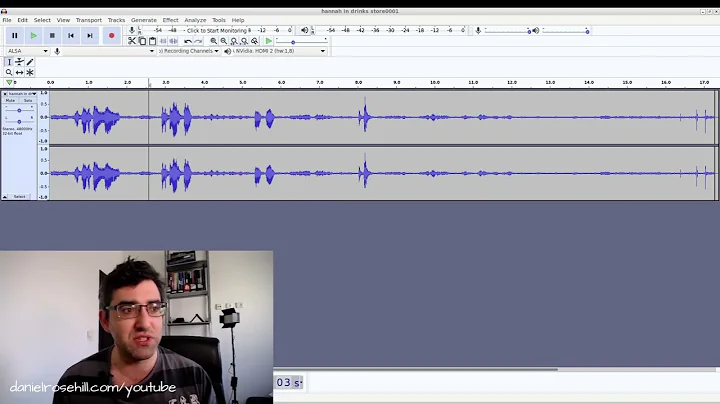Open the NVidia HDMI 2 playback device dropdown

point(279,51)
